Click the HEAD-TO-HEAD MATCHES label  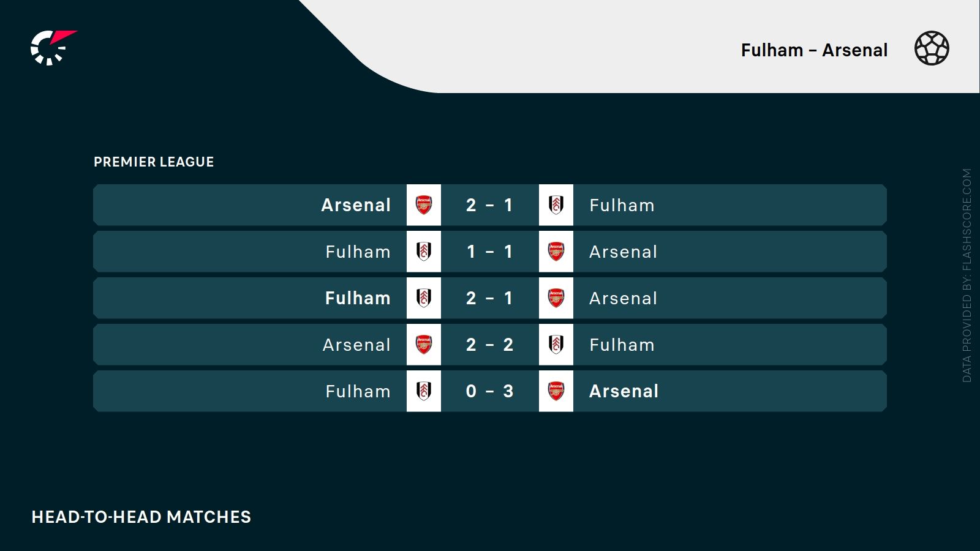coord(141,517)
